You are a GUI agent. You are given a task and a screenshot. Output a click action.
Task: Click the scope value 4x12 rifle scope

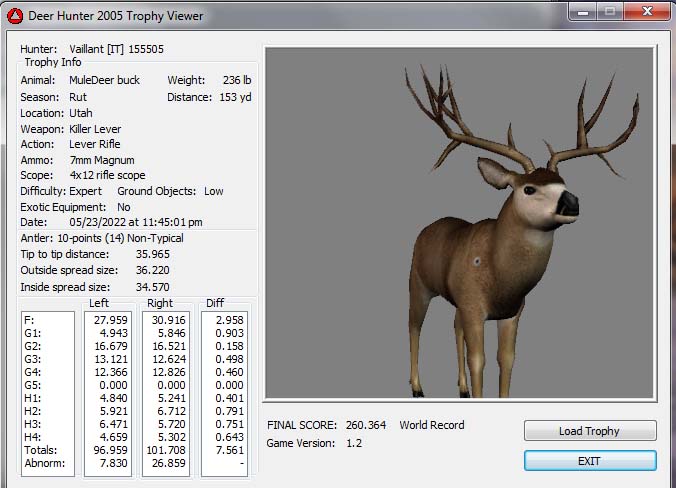(x=107, y=175)
